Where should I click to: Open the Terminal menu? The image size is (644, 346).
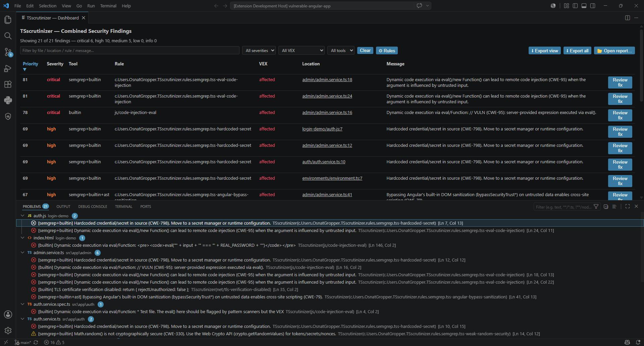pyautogui.click(x=108, y=6)
